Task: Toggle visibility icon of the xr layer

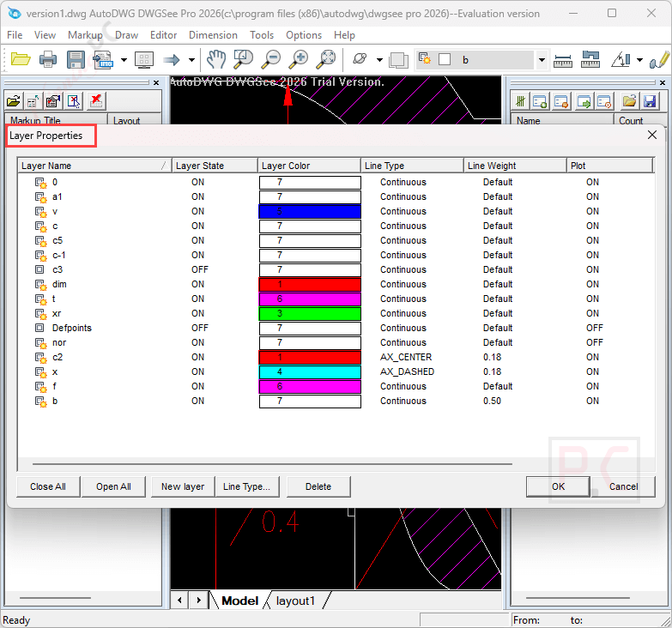Action: [x=40, y=314]
